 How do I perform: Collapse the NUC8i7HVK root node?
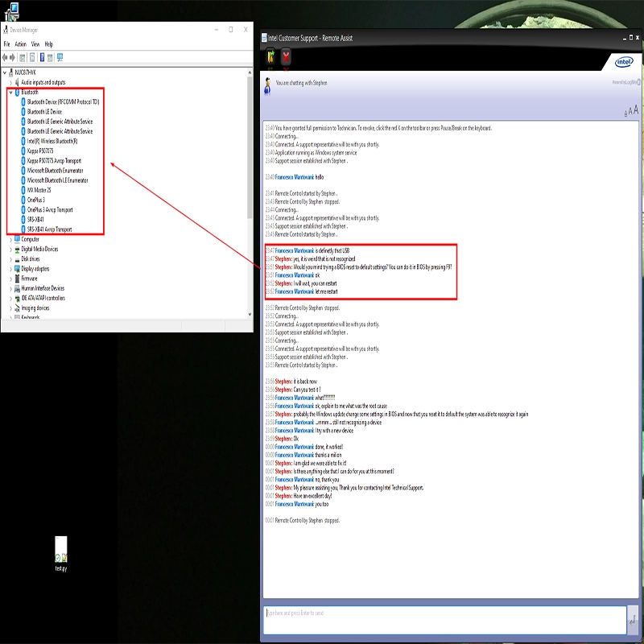point(5,72)
